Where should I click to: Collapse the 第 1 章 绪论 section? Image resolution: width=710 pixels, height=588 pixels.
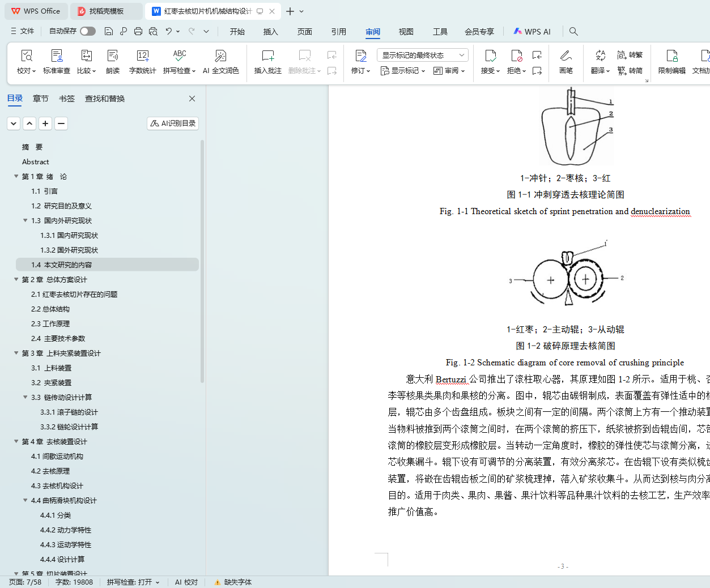(16, 177)
